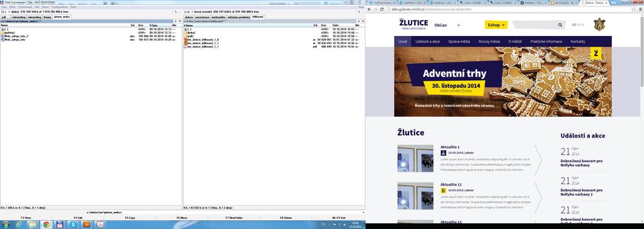Click the F5 Copy button
The image size is (644, 229).
(130, 217)
